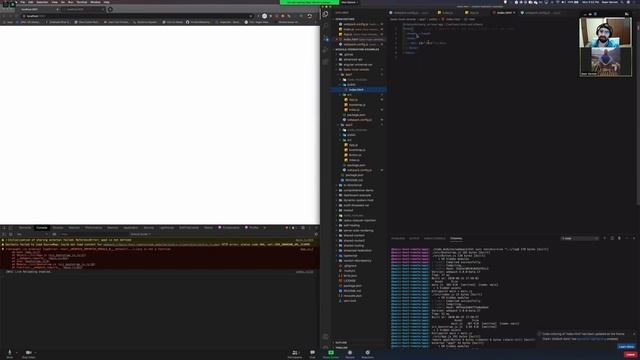
Task: Show more DevTools tabs with chevron
Action: [x=264, y=228]
